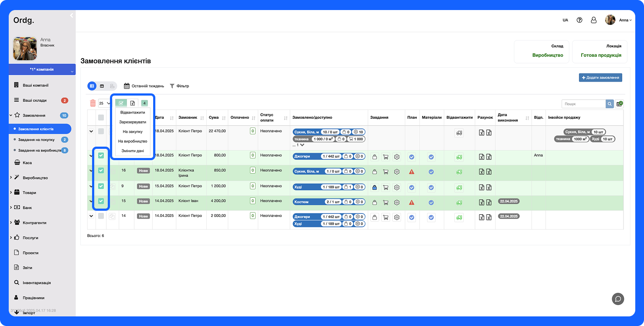Click the shipping truck icon for order 14
The height and width of the screenshot is (326, 644).
click(459, 217)
